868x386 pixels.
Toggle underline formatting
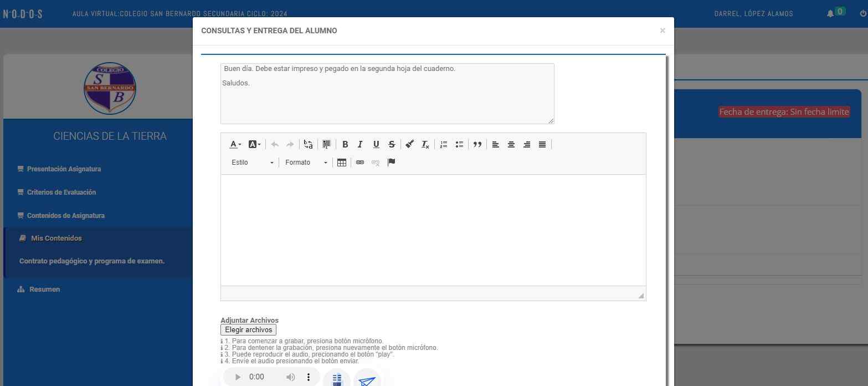[x=376, y=144]
